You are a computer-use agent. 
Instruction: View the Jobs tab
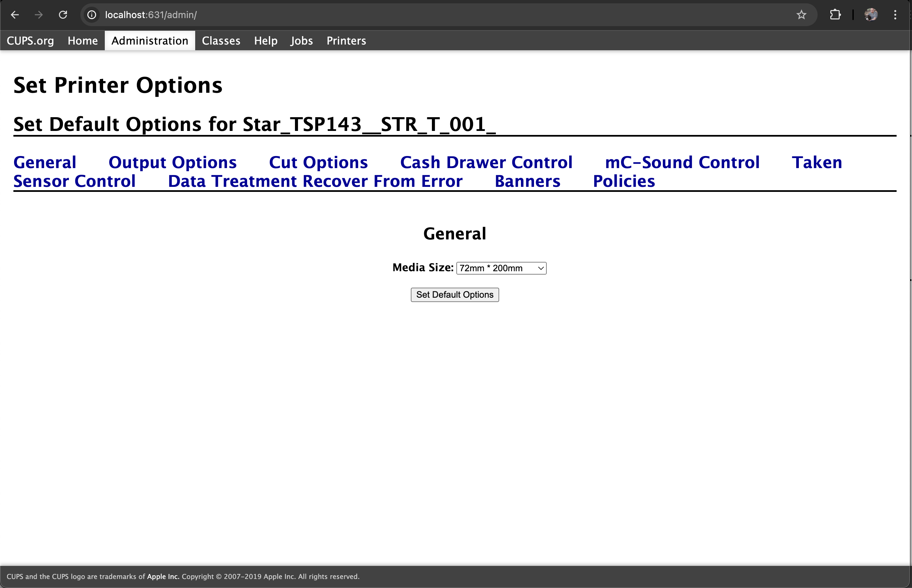coord(302,41)
